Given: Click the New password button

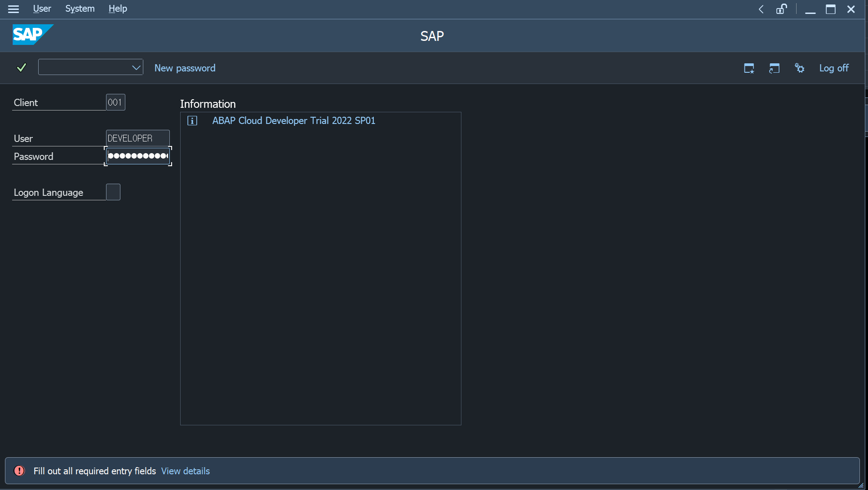Looking at the screenshot, I should [185, 68].
